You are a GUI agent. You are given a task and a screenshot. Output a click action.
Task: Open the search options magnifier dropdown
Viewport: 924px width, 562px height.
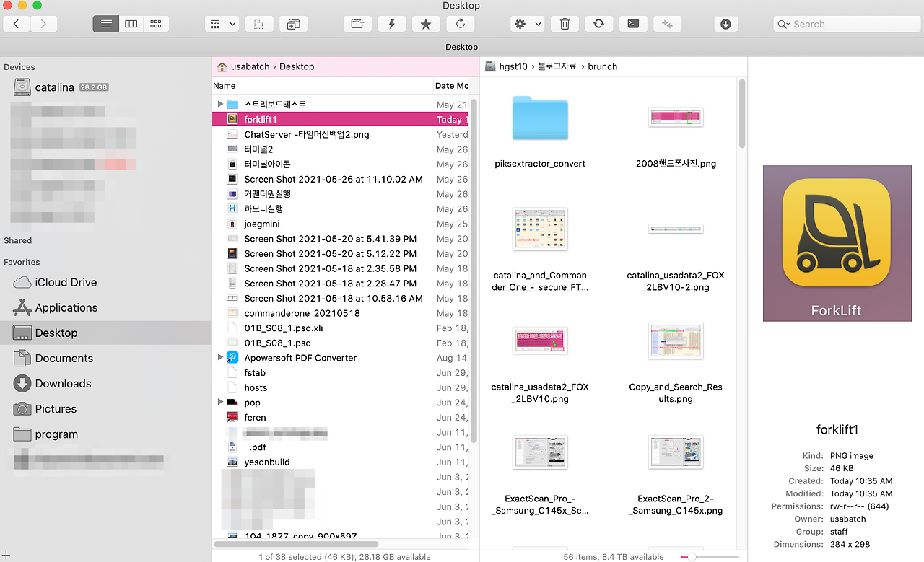783,24
